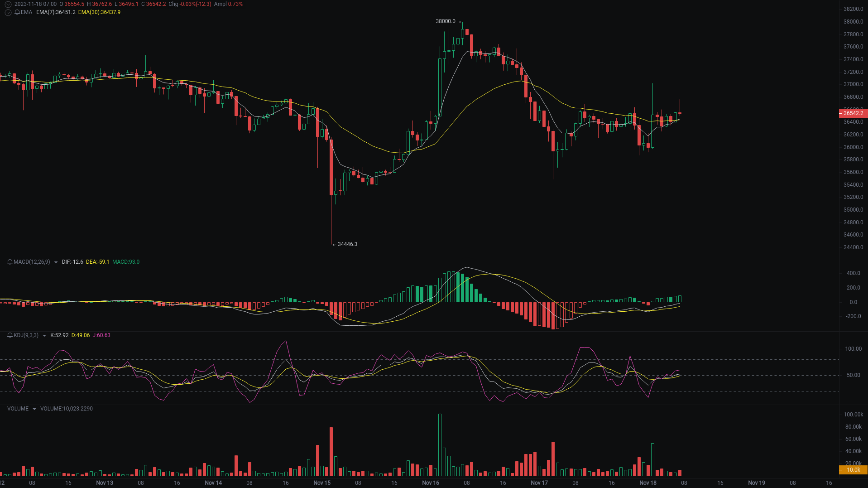The image size is (868, 488).
Task: Click the K:52.92 reading
Action: [59, 335]
